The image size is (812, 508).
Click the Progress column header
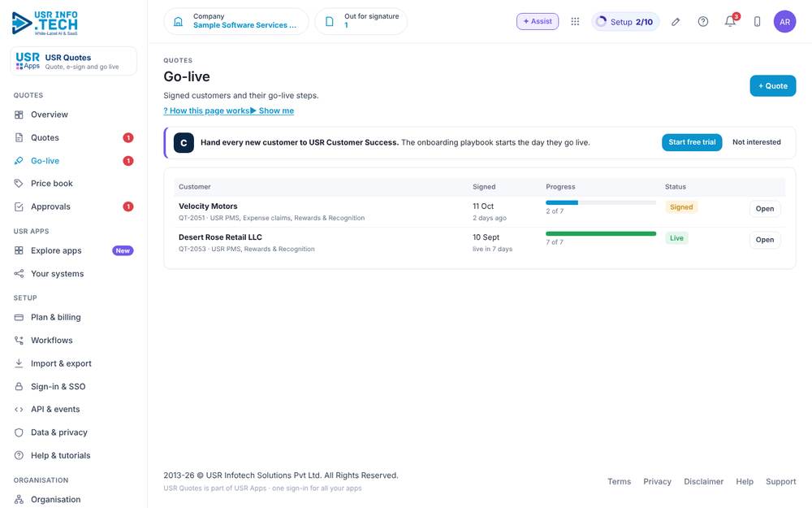click(560, 187)
